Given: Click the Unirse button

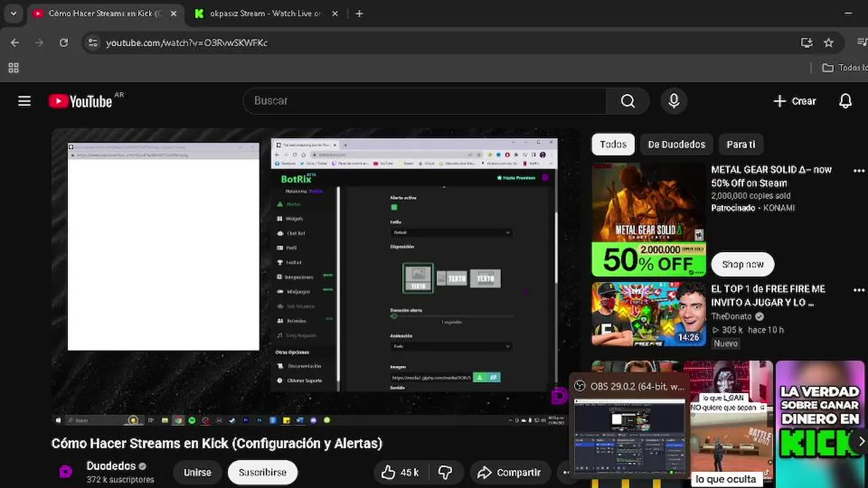Looking at the screenshot, I should coord(197,472).
